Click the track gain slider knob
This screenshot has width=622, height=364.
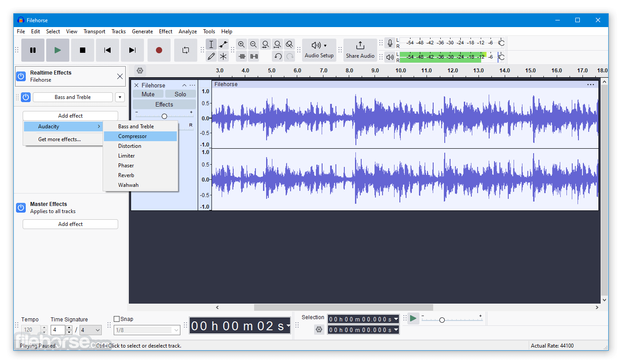coord(164,116)
